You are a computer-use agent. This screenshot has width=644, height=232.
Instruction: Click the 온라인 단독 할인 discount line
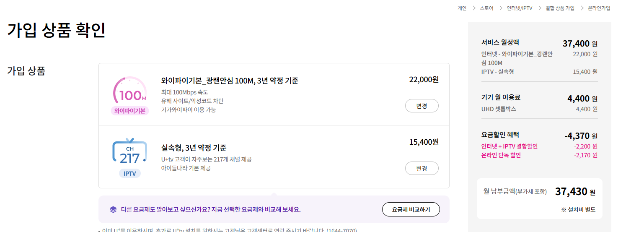[x=501, y=155]
